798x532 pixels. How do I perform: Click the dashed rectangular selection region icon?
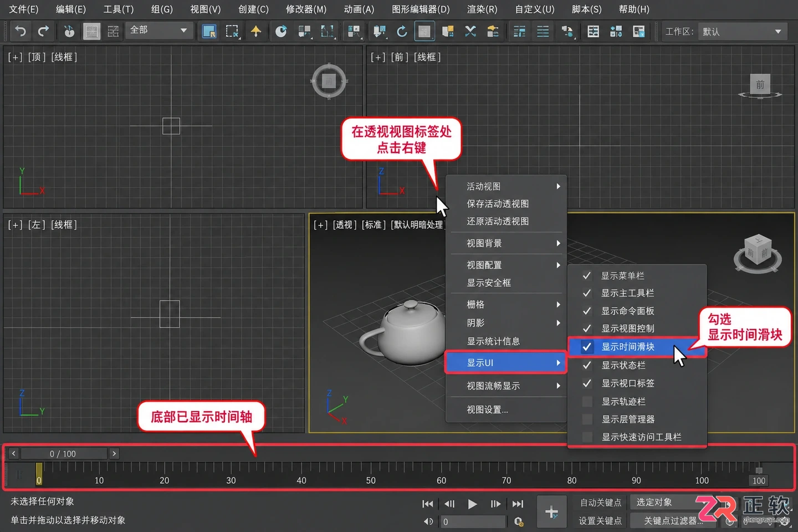[x=232, y=31]
